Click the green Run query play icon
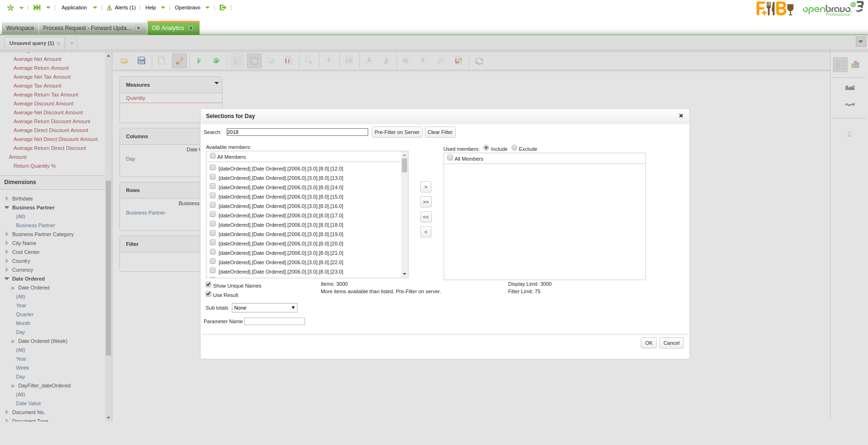Screen dimensions: 868x445 [199, 61]
